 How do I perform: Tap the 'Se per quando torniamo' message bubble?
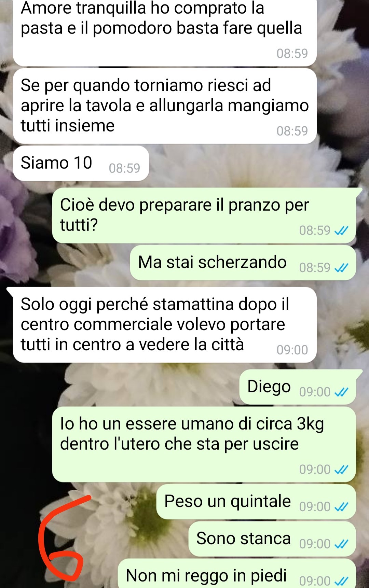pyautogui.click(x=165, y=106)
